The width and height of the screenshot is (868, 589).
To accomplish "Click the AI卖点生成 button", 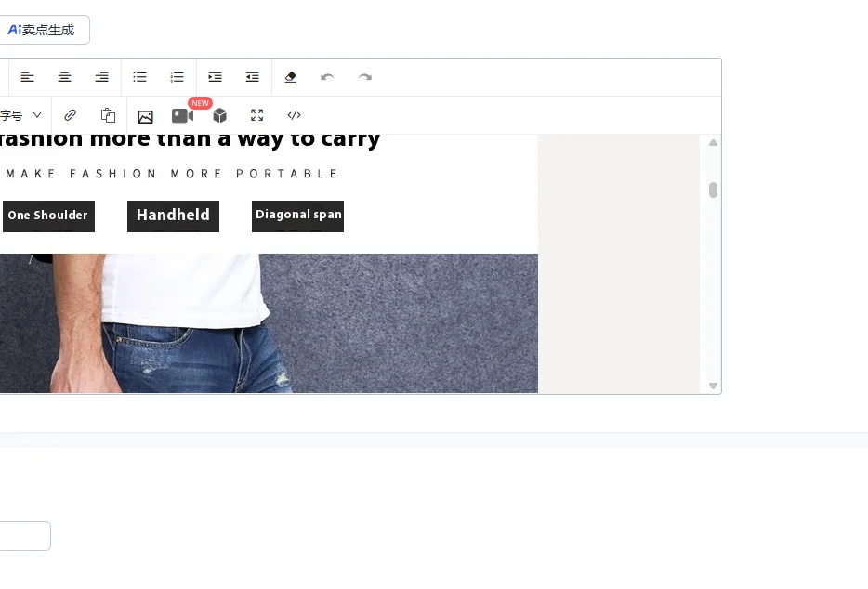I will (x=43, y=30).
